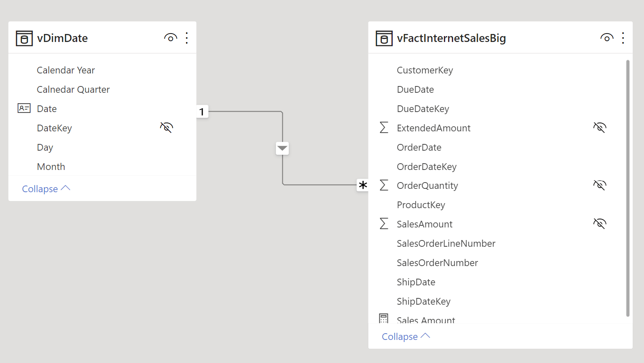Open the vDimDate three-dot options menu

point(187,37)
